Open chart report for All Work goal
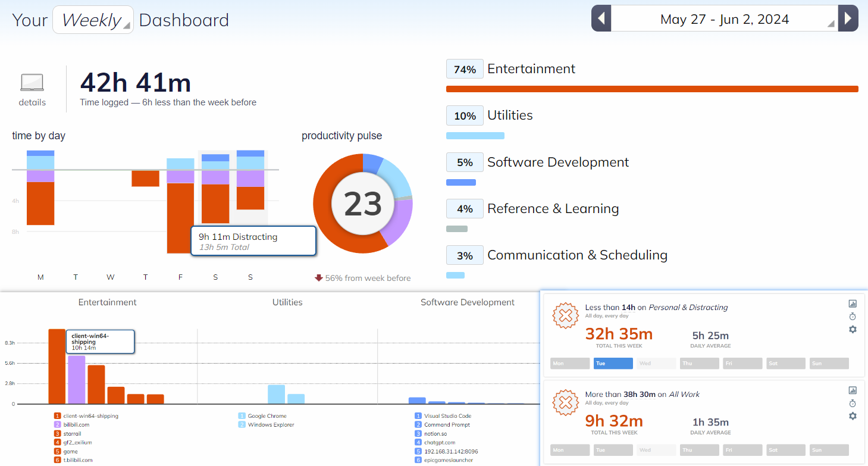 click(x=853, y=390)
